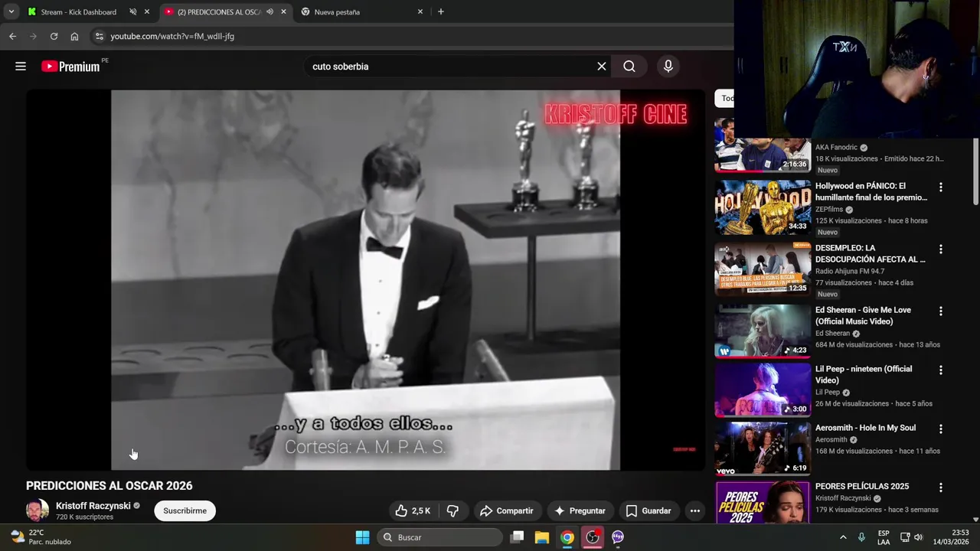
Task: Subscribe with the Suscribirme button
Action: click(x=185, y=510)
